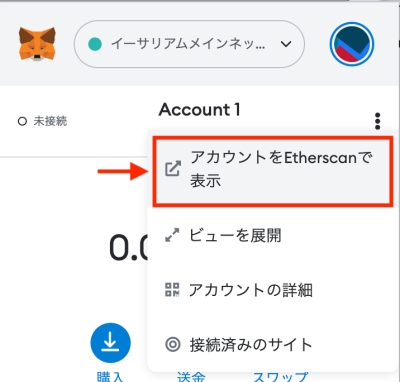The width and height of the screenshot is (400, 382).
Task: Click the スワップ swap link
Action: coord(281,377)
